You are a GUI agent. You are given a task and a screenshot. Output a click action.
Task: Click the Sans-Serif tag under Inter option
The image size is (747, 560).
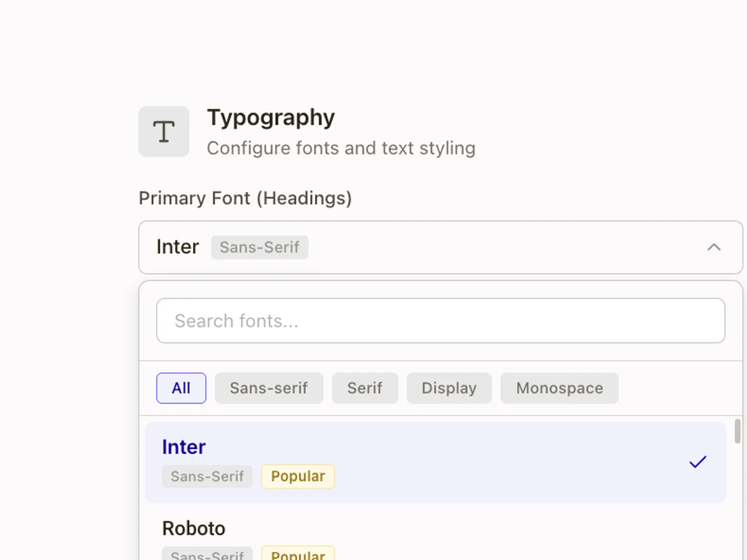(x=207, y=476)
